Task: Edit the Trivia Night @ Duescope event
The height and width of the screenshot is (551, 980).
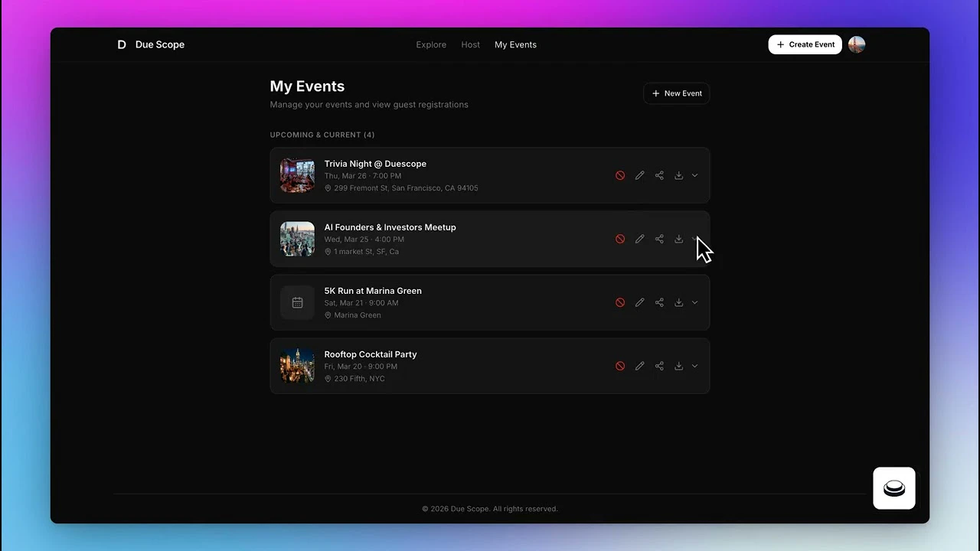Action: 639,175
